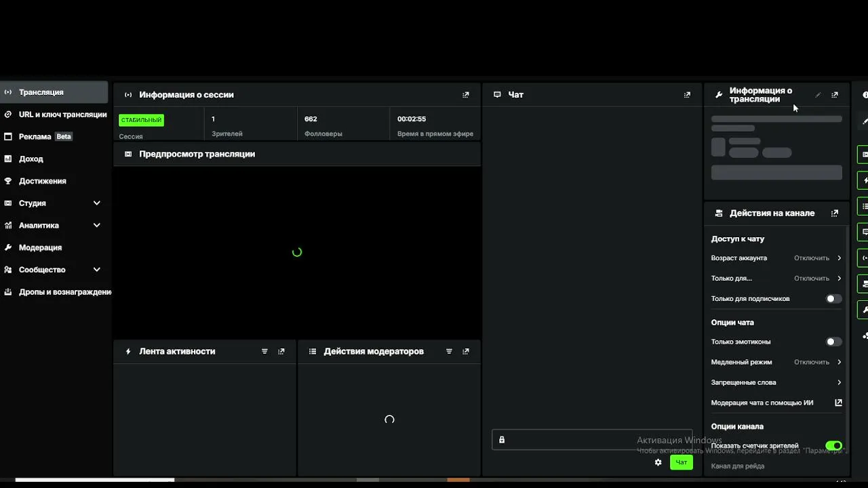
Task: Filter the Лента активности feed
Action: [264, 351]
